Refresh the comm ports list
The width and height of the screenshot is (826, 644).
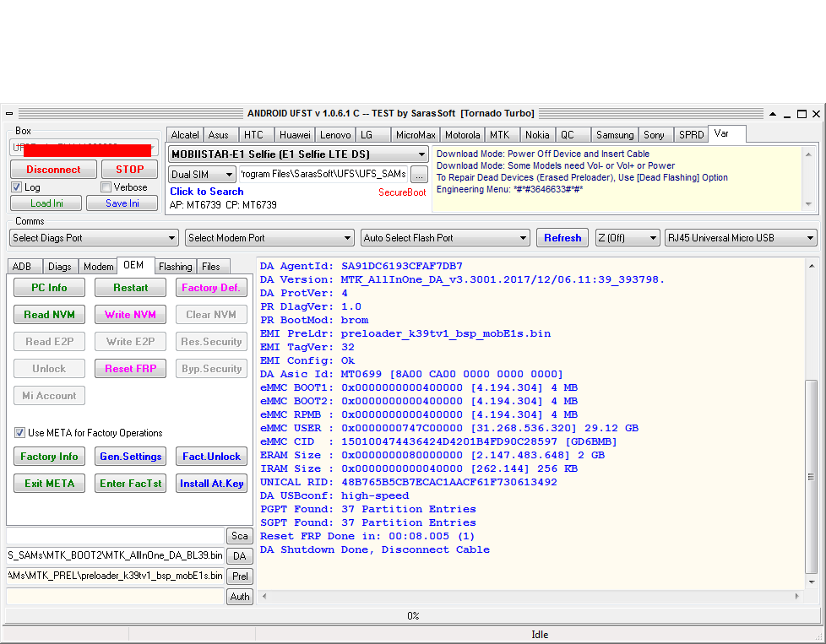coord(562,238)
